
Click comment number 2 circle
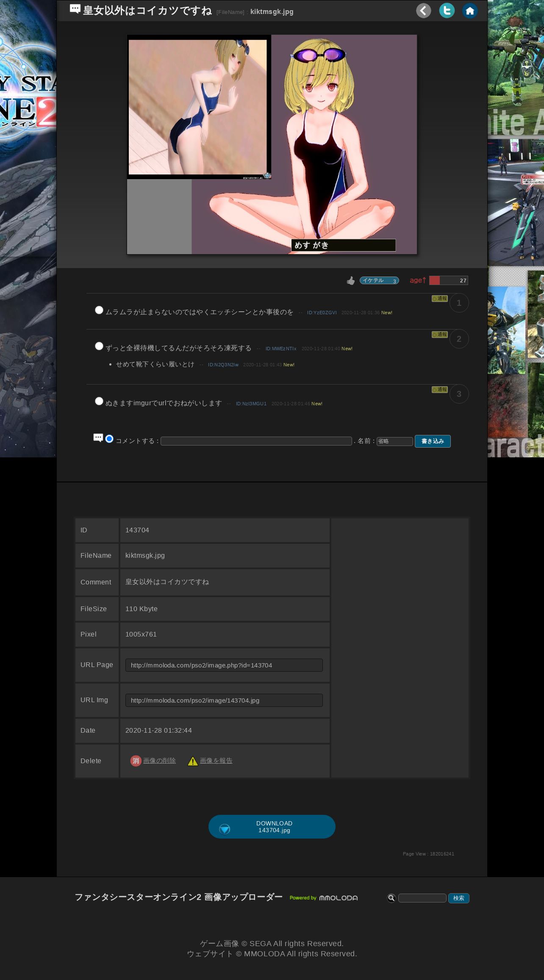point(459,339)
